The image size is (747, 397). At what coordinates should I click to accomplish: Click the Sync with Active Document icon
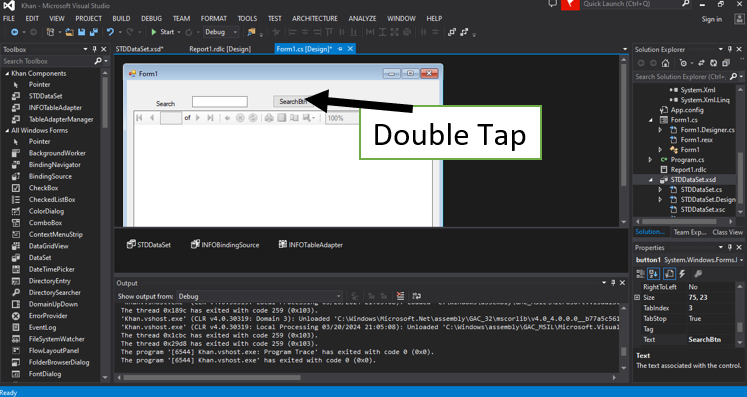pos(701,63)
